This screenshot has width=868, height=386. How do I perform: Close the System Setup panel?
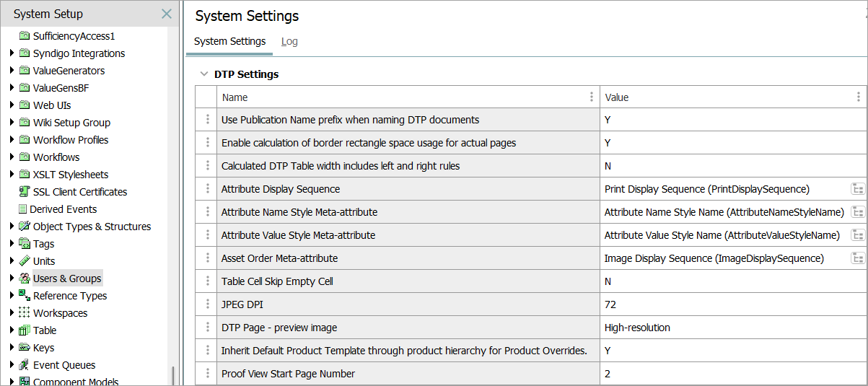tap(167, 14)
